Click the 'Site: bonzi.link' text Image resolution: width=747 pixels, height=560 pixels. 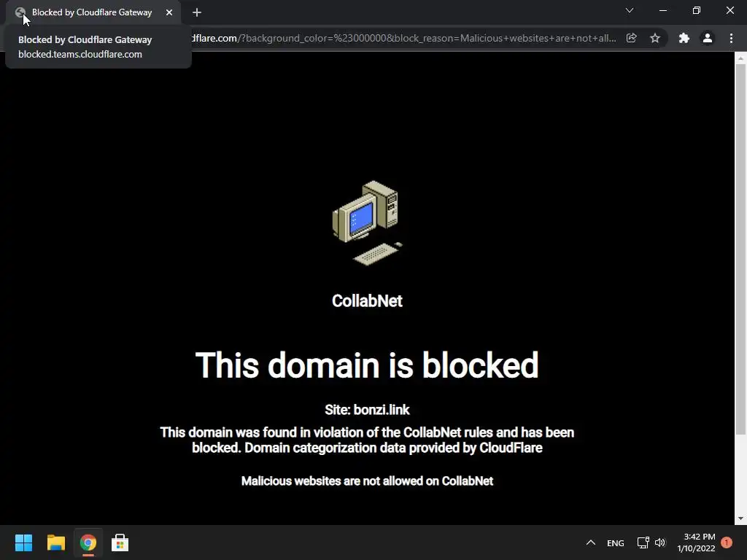click(368, 410)
